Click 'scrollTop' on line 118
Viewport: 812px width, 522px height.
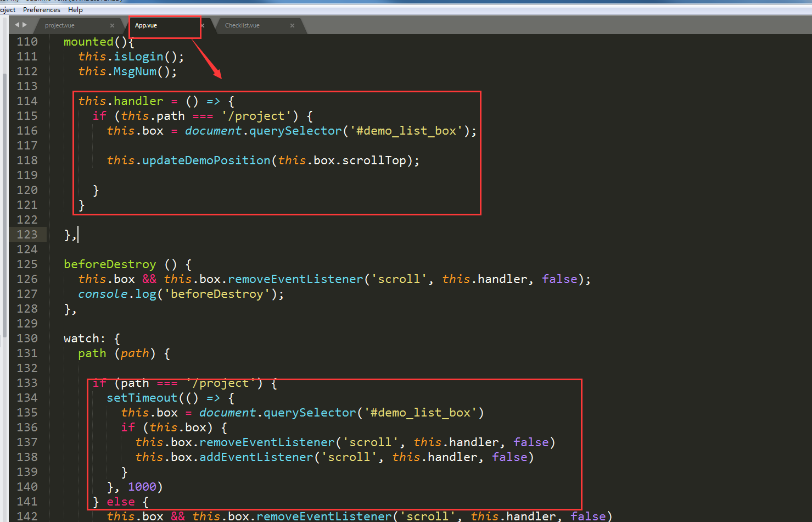374,160
